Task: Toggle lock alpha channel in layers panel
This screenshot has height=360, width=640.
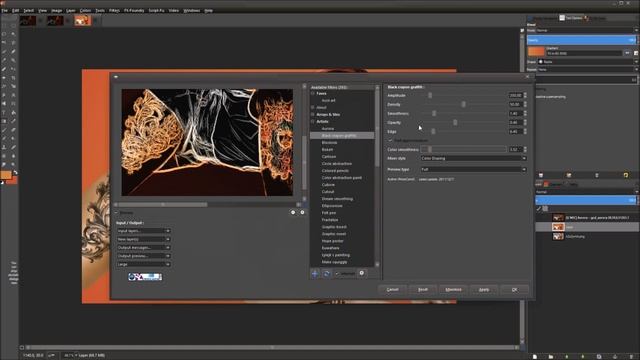Action: [545, 209]
